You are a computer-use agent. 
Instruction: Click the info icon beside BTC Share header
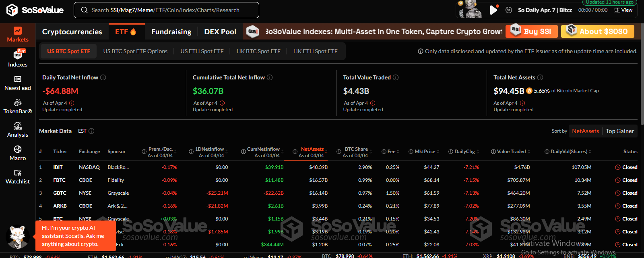pos(339,152)
